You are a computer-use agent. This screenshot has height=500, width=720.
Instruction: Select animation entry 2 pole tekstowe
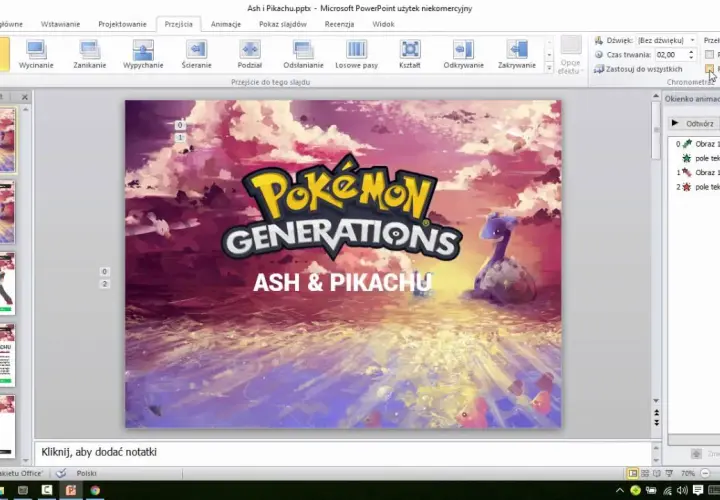pyautogui.click(x=696, y=187)
